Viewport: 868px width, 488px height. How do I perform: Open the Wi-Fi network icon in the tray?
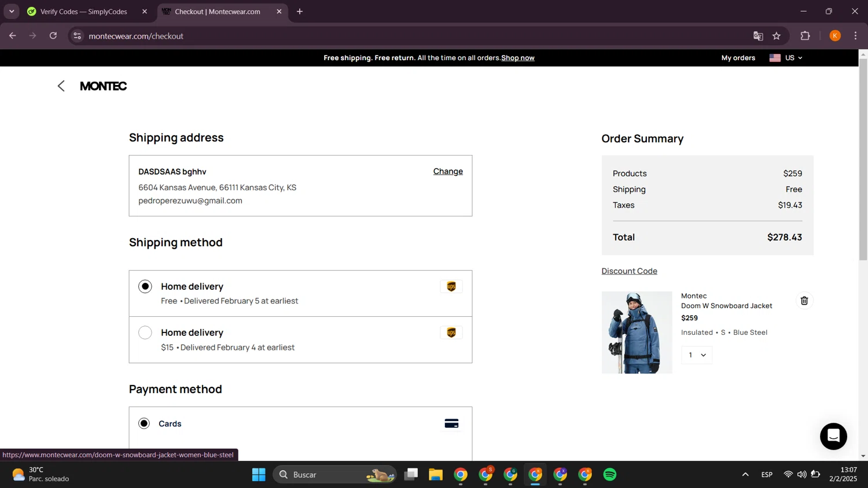tap(788, 475)
